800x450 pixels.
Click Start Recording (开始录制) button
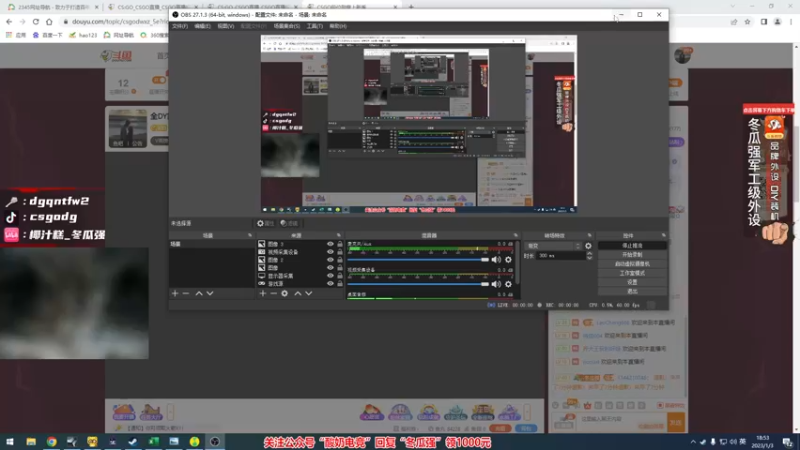pyautogui.click(x=632, y=255)
